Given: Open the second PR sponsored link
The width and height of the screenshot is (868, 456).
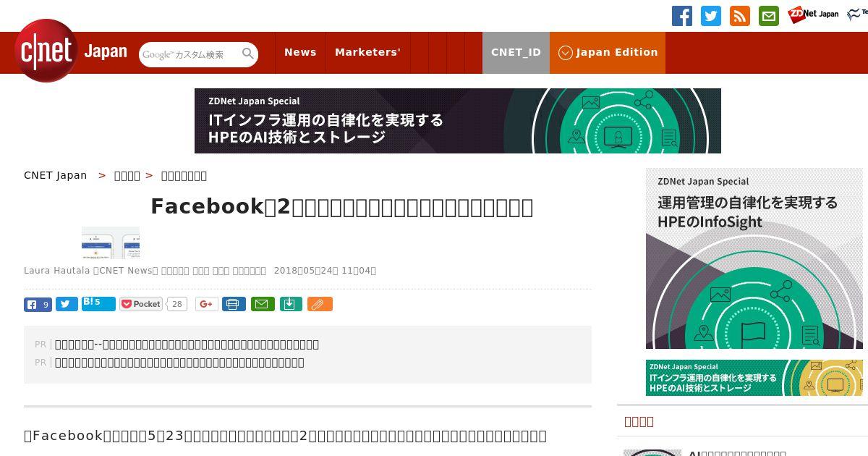Looking at the screenshot, I should click(179, 363).
